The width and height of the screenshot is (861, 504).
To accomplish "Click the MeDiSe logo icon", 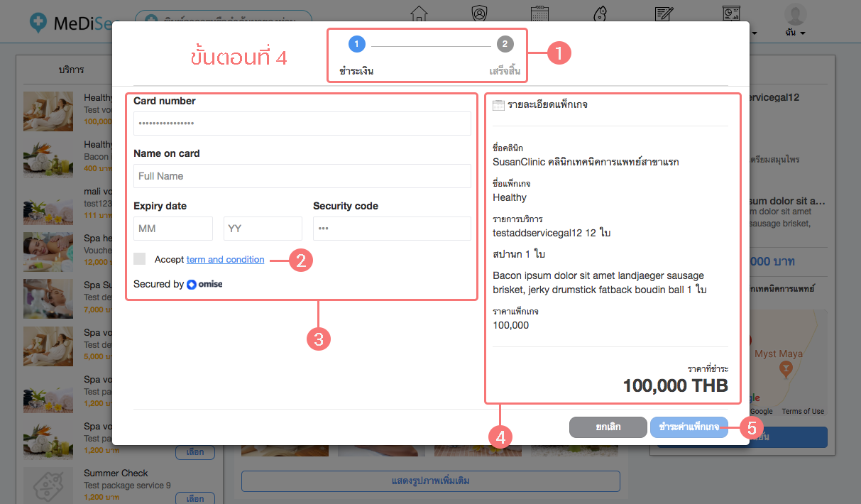I will [x=40, y=22].
